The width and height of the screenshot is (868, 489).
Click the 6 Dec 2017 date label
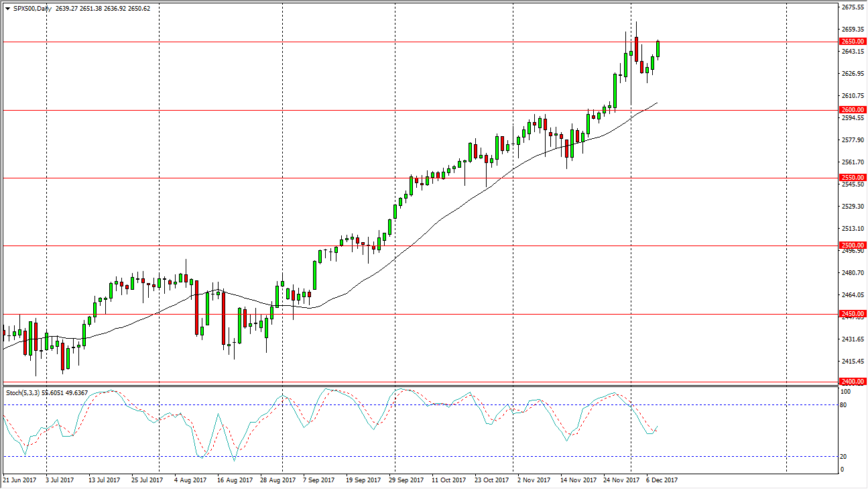[660, 480]
